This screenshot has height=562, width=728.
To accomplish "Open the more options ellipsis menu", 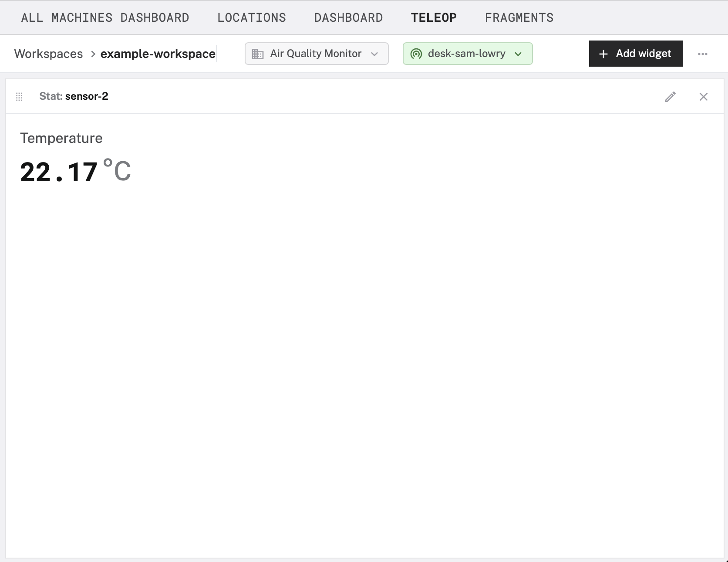I will tap(704, 54).
